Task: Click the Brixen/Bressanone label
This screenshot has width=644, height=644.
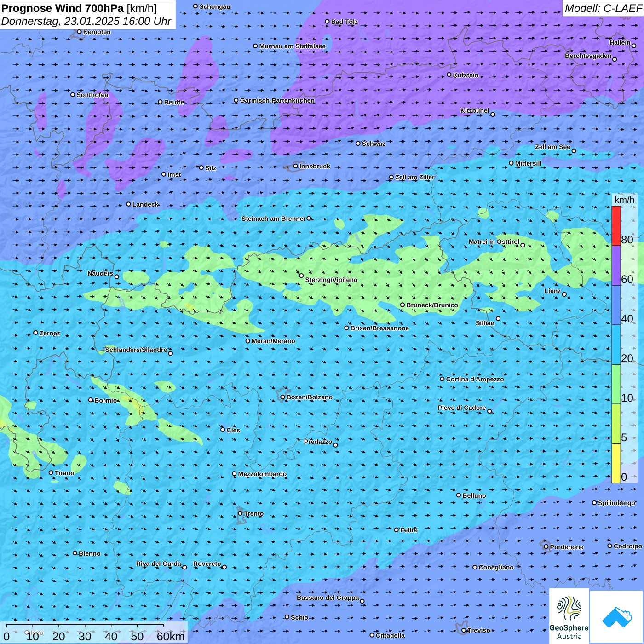Action: pyautogui.click(x=379, y=328)
